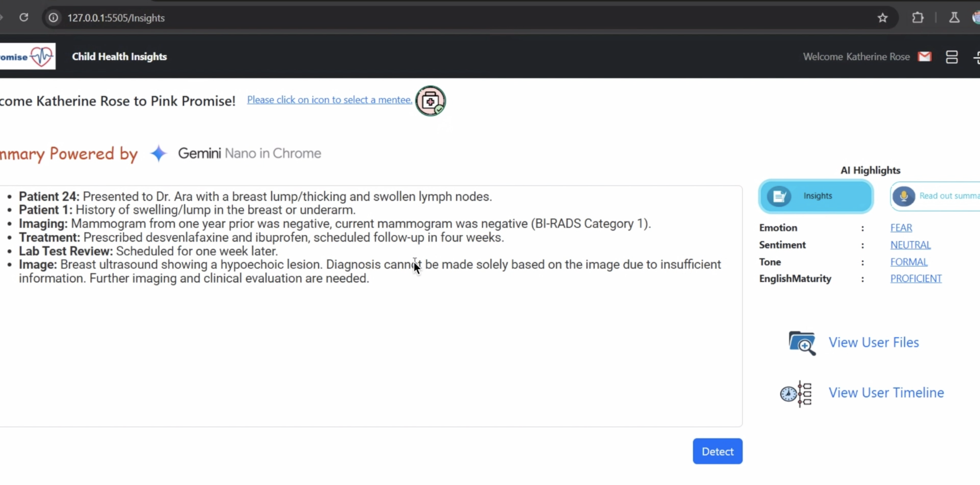Screen dimensions: 980x485
Task: Open the browser extensions puzzle icon
Action: pyautogui.click(x=918, y=18)
